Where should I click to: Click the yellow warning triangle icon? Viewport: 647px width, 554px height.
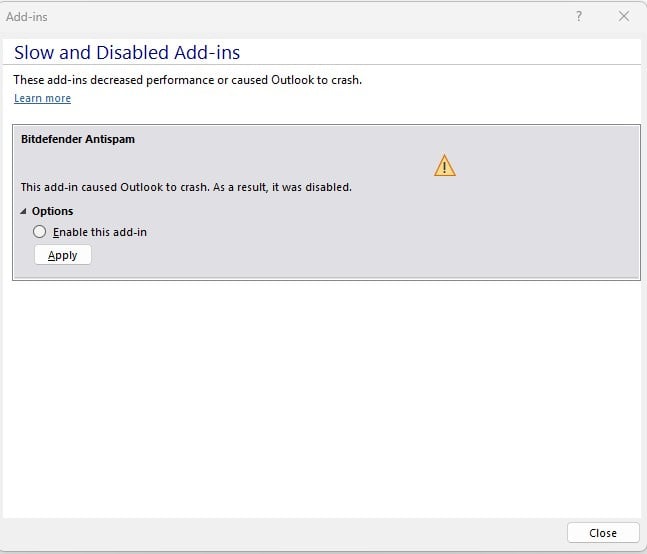coord(445,165)
